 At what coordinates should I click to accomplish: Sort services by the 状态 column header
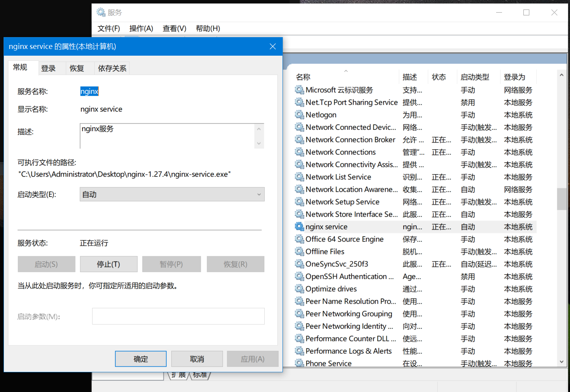[442, 77]
